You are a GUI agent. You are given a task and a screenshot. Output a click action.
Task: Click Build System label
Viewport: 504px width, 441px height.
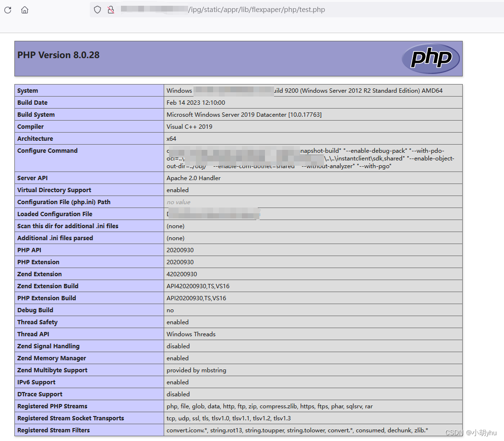coord(36,114)
